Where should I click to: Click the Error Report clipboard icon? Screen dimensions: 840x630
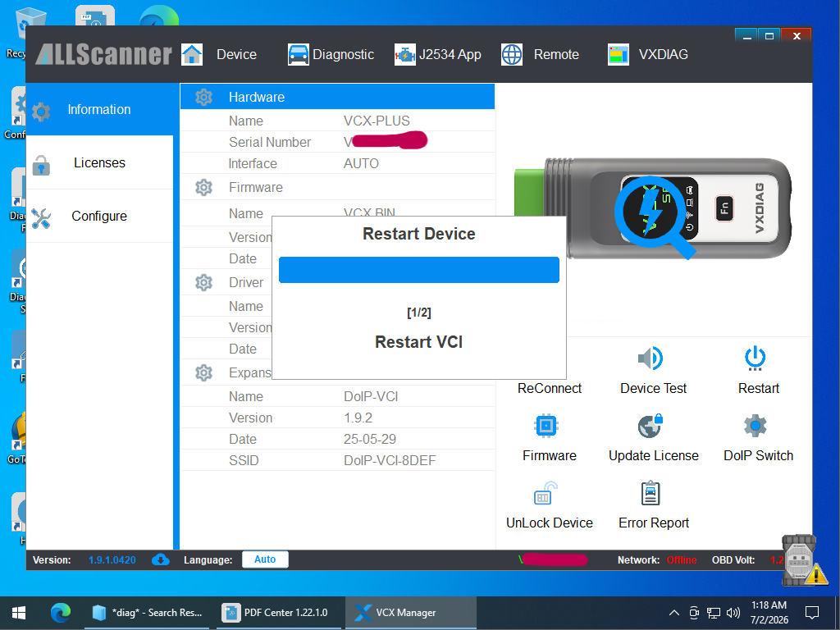tap(651, 493)
